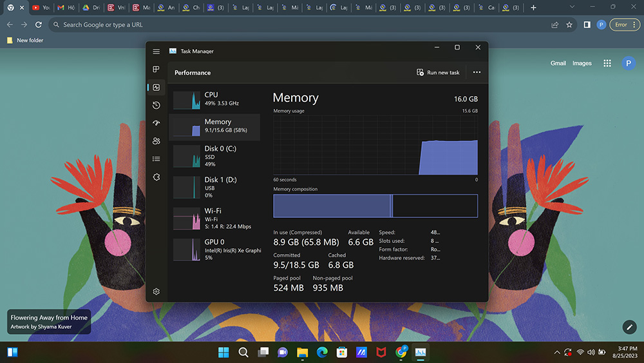The image size is (644, 363).
Task: Open Details page icon in sidebar
Action: pyautogui.click(x=156, y=159)
